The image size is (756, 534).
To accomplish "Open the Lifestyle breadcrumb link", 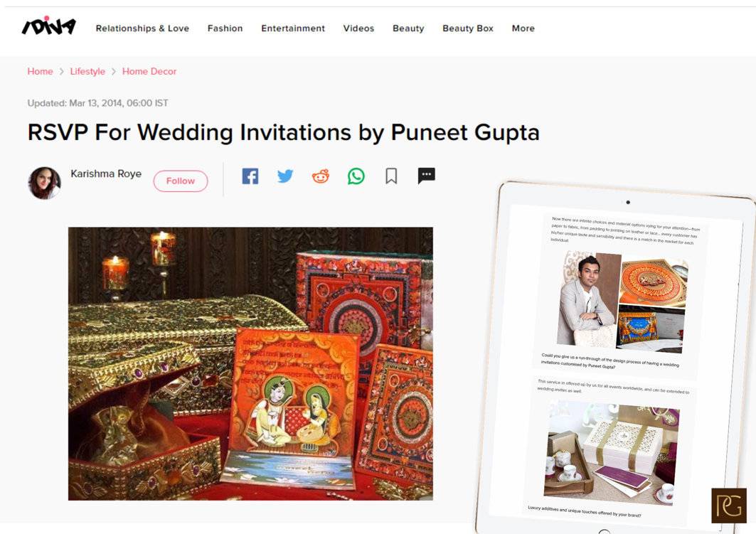I will click(x=87, y=71).
